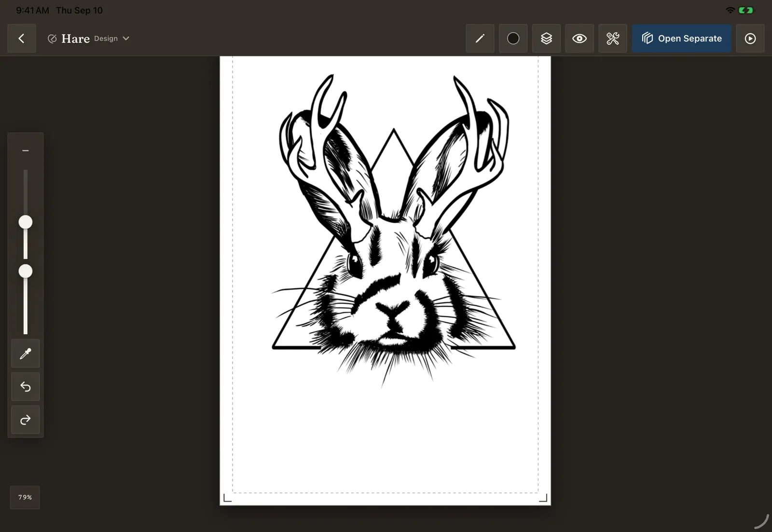772x532 pixels.
Task: Click the 79% zoom indicator
Action: (25, 497)
